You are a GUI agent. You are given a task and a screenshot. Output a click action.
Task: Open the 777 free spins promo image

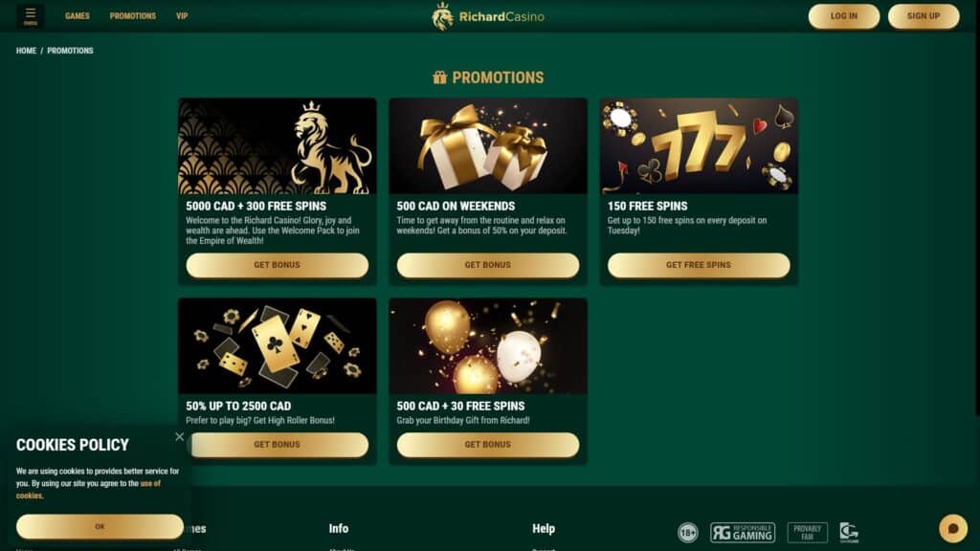[698, 145]
